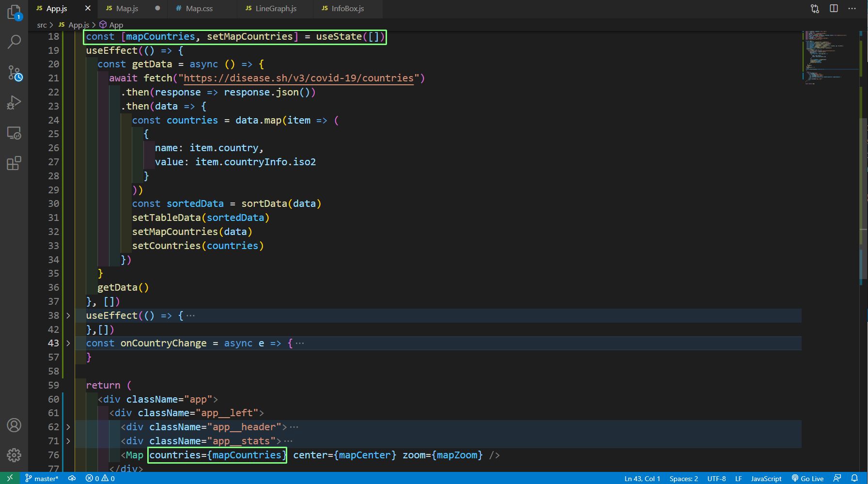Open the Accounts menu
This screenshot has width=868, height=484.
[14, 425]
